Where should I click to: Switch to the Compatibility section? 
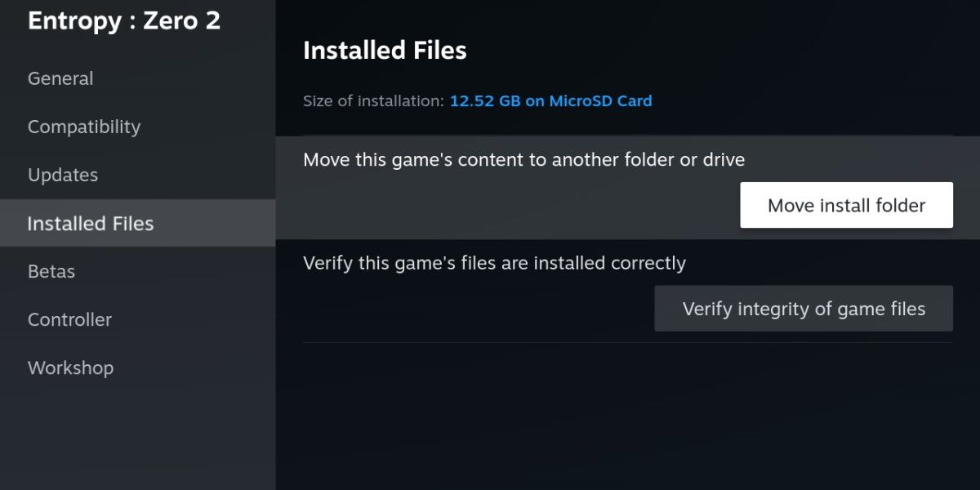click(x=84, y=127)
